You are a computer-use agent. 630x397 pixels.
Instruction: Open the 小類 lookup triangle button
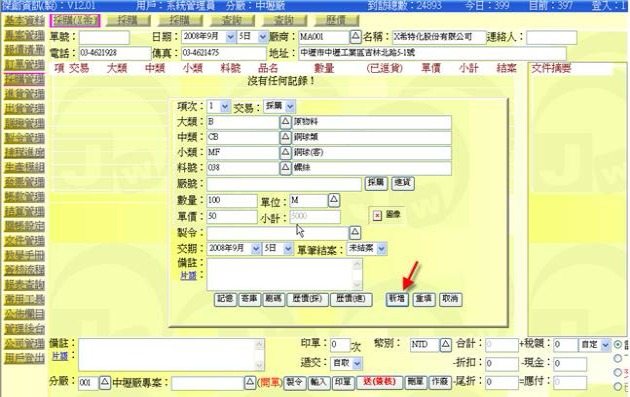[285, 152]
